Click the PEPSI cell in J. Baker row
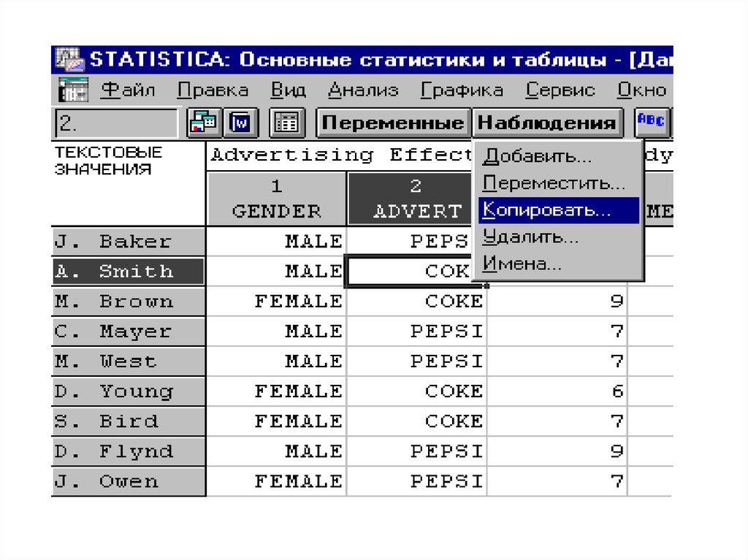Image resolution: width=748 pixels, height=560 pixels. 411,242
